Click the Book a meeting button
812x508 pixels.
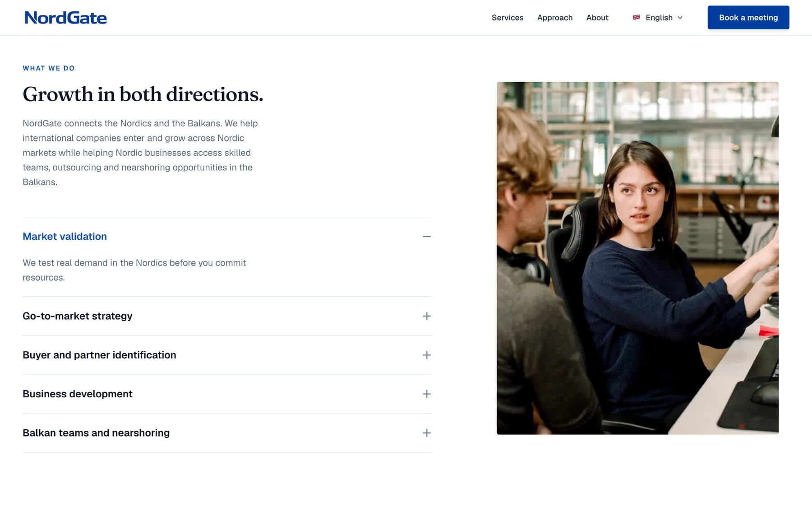(x=748, y=18)
